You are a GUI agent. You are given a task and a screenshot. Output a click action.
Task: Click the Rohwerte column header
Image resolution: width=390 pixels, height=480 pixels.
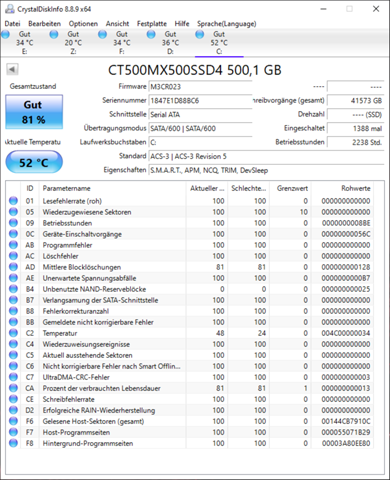click(x=343, y=188)
